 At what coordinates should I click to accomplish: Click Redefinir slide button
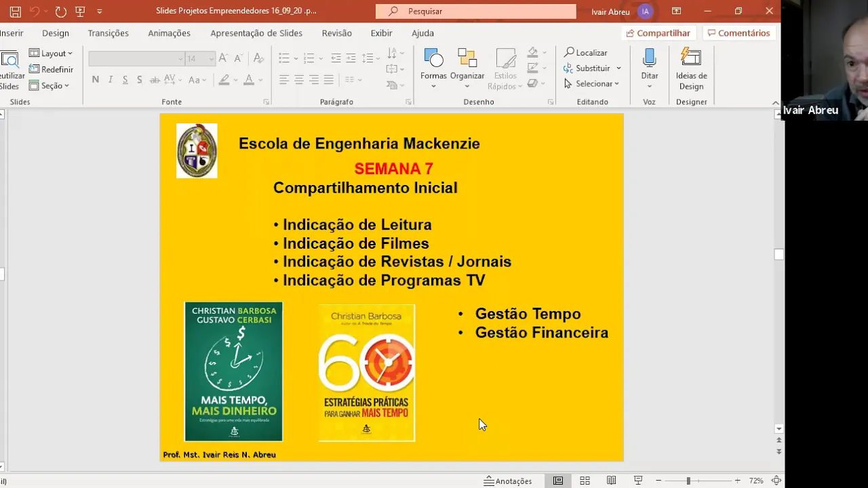51,69
